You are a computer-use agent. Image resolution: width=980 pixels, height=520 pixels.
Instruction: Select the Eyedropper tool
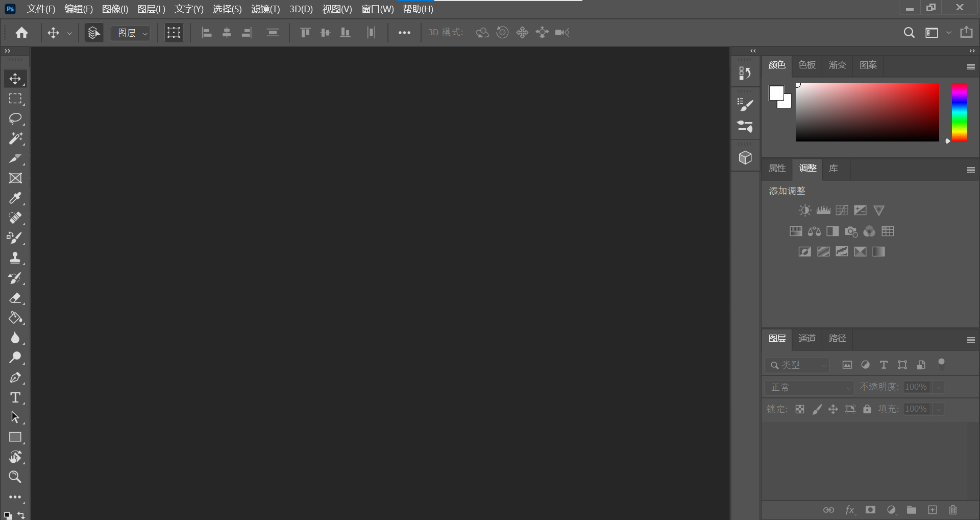(15, 198)
